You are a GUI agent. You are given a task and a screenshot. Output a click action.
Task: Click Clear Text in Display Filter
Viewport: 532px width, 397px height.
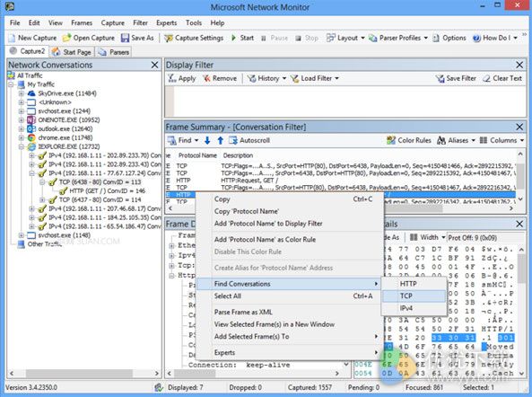tap(502, 78)
